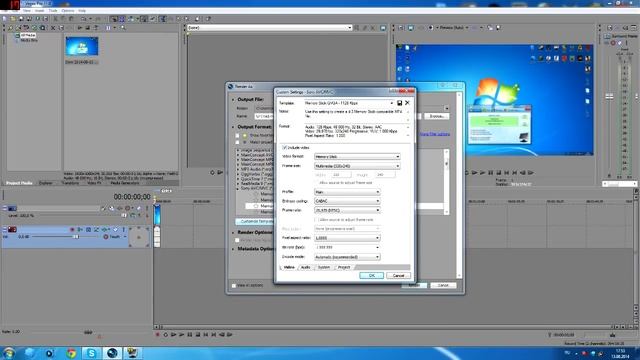Image resolution: width=640 pixels, height=360 pixels.
Task: Click Browse button in Render As window
Action: click(436, 116)
